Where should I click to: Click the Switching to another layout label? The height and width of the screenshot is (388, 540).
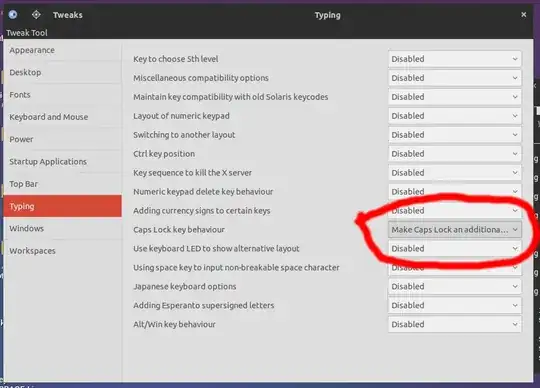184,135
